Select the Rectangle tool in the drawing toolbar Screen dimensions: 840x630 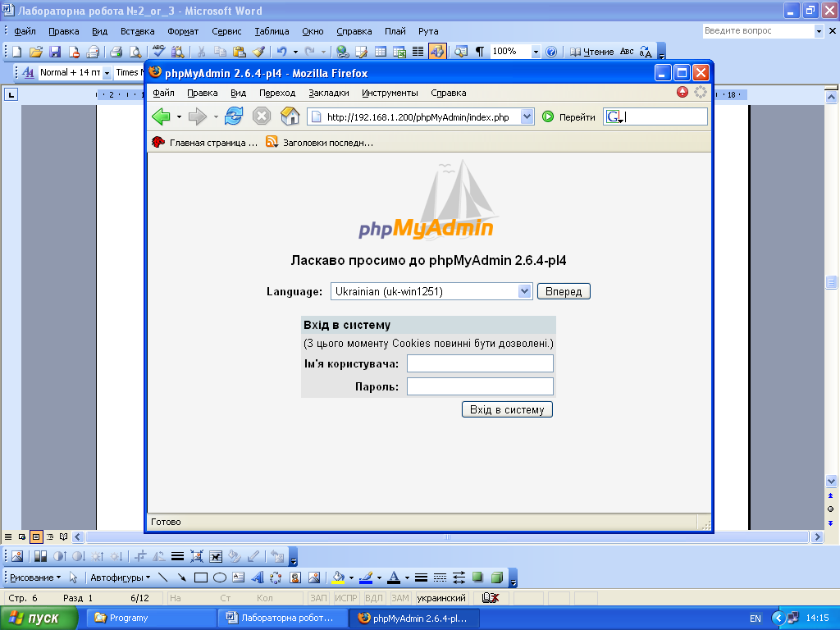(201, 577)
